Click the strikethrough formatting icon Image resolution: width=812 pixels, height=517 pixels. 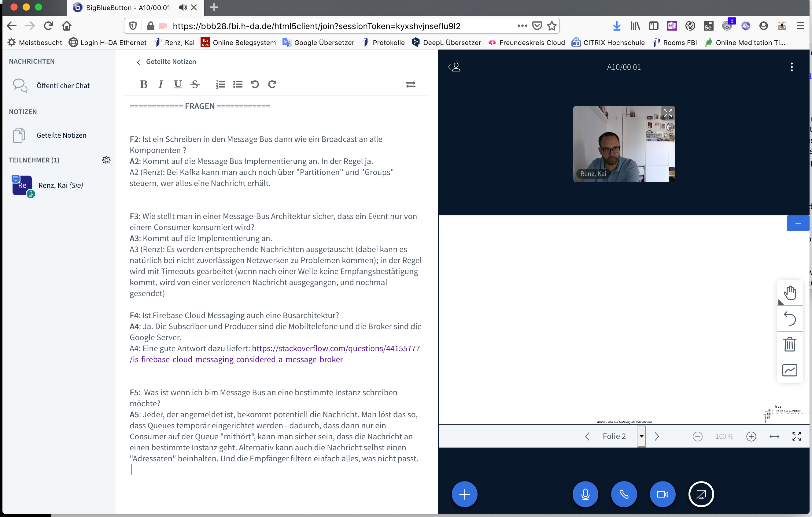pyautogui.click(x=195, y=84)
